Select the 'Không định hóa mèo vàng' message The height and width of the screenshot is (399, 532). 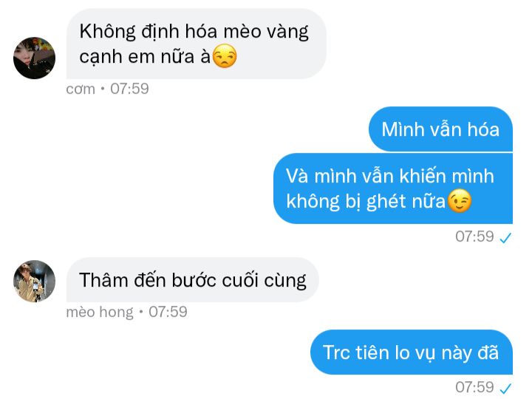196,44
